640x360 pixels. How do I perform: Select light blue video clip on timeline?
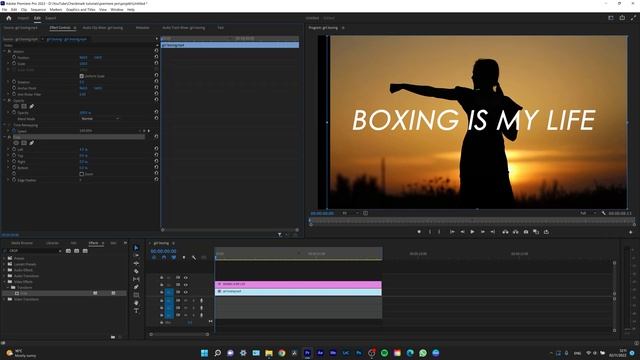pos(298,291)
